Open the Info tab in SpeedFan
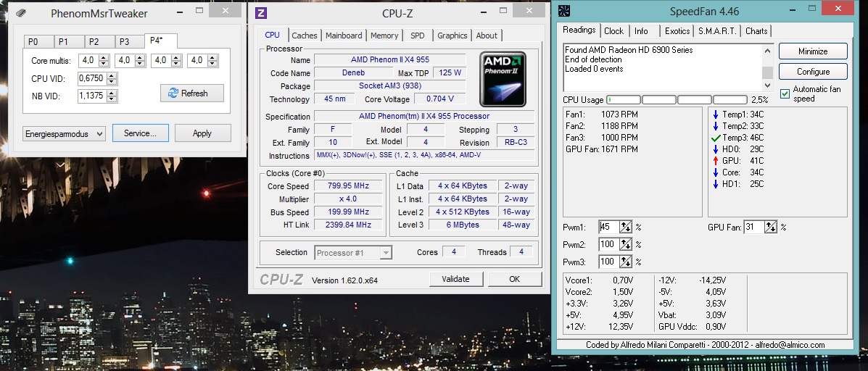868x371 pixels. coord(641,31)
